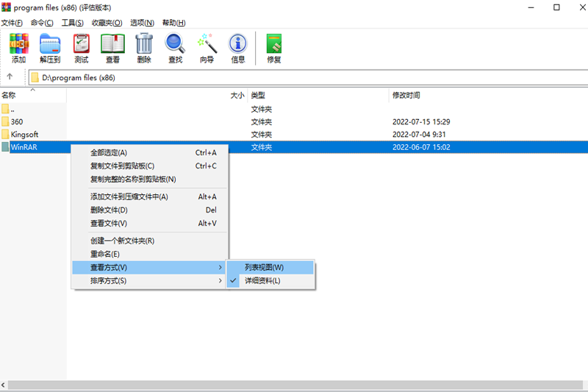The image size is (588, 392).
Task: Click the Kingsoft folder icon
Action: (5, 134)
